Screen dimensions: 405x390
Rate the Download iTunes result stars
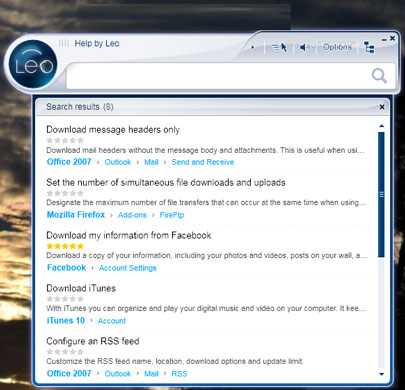click(x=65, y=299)
